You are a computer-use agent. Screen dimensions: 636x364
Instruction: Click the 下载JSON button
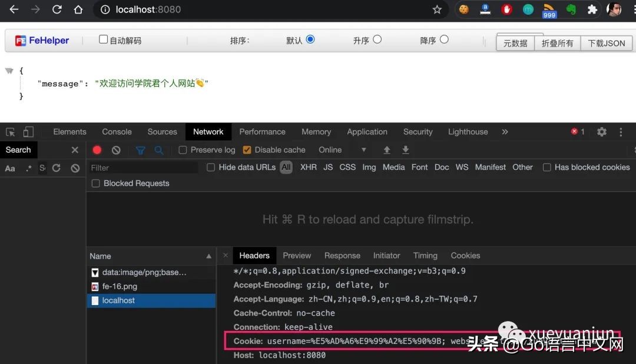[607, 42]
